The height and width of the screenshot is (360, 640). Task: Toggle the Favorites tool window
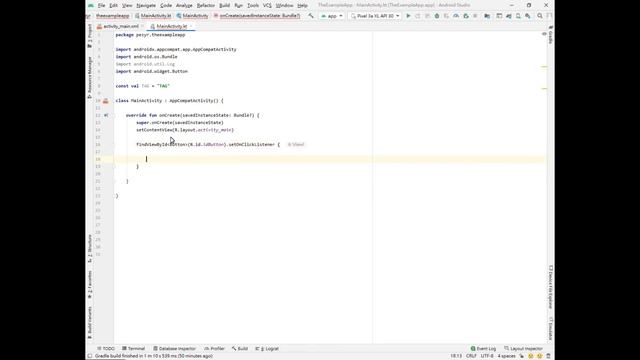tap(90, 284)
